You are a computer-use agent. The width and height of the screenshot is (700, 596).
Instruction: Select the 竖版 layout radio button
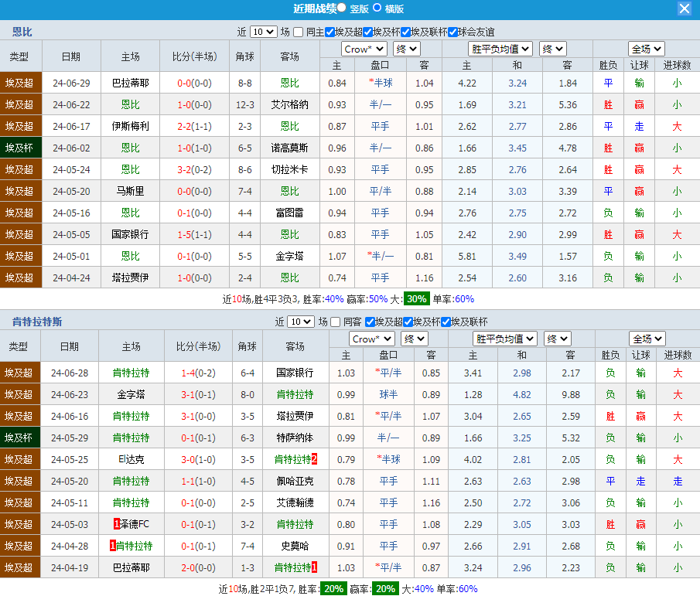[x=342, y=8]
